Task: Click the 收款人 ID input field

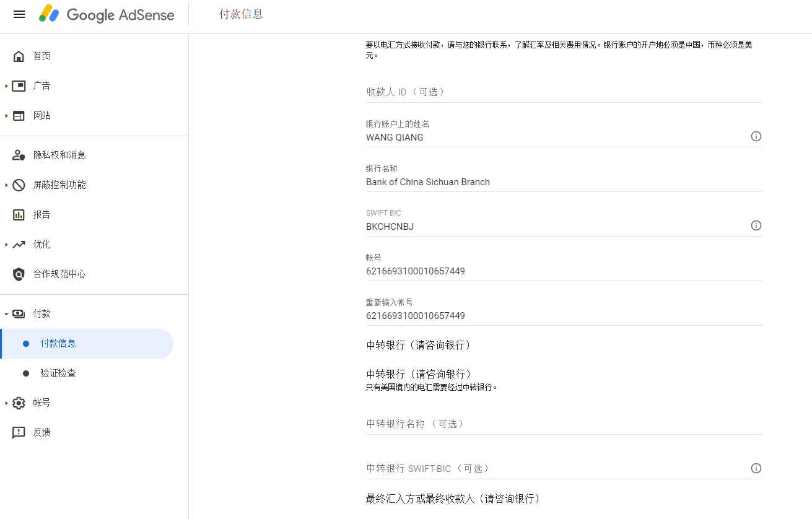Action: [x=564, y=92]
